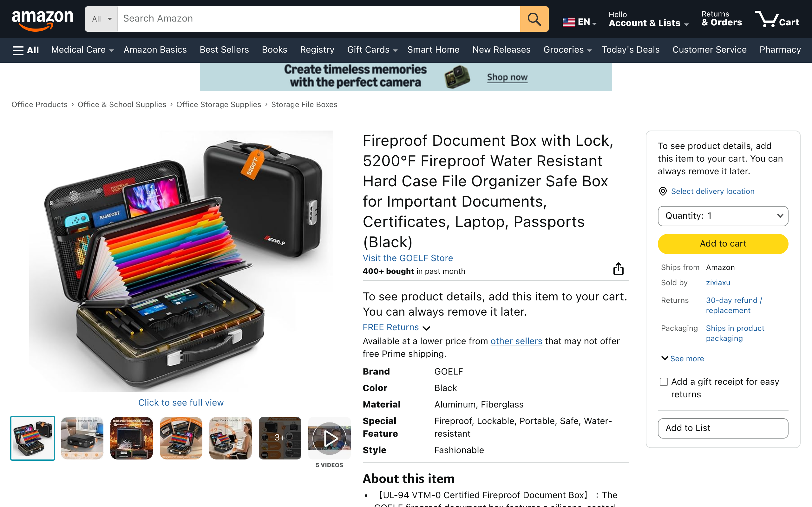Add the item to cart
Screen dimensions: 812x507
pos(723,244)
